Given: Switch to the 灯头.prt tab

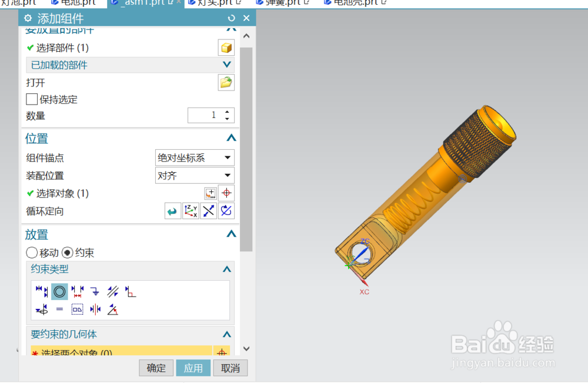Looking at the screenshot, I should 215,3.
